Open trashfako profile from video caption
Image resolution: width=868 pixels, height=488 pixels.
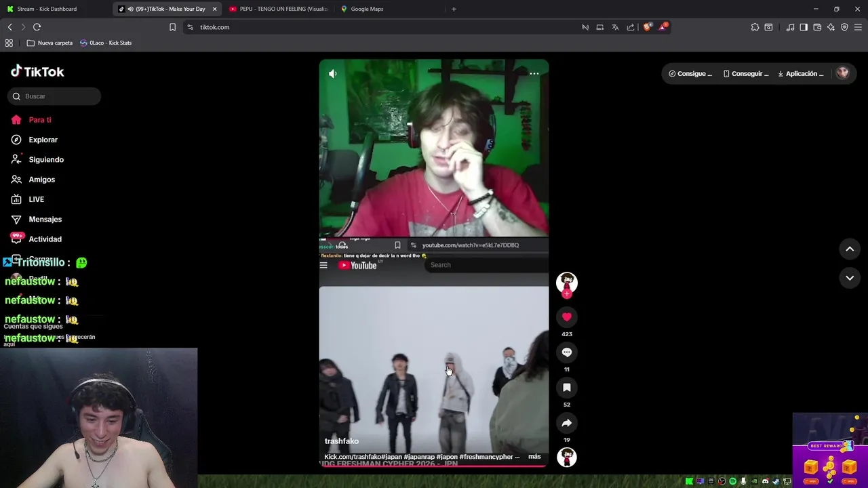coord(342,441)
